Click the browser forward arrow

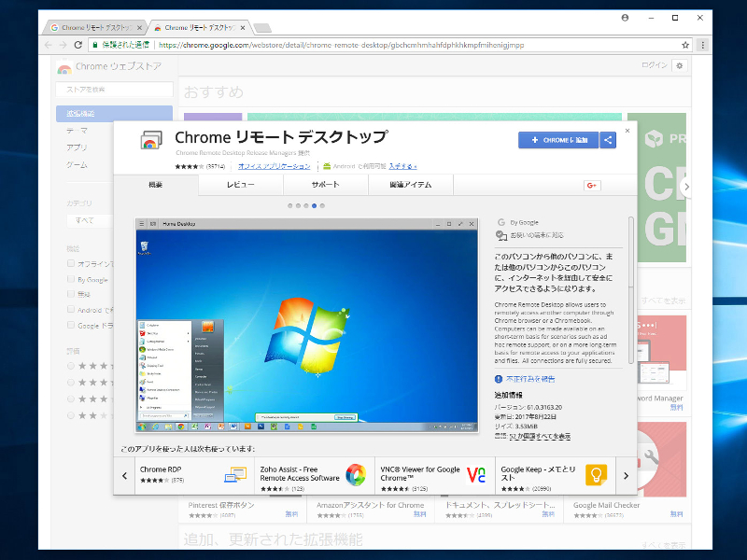click(x=63, y=45)
